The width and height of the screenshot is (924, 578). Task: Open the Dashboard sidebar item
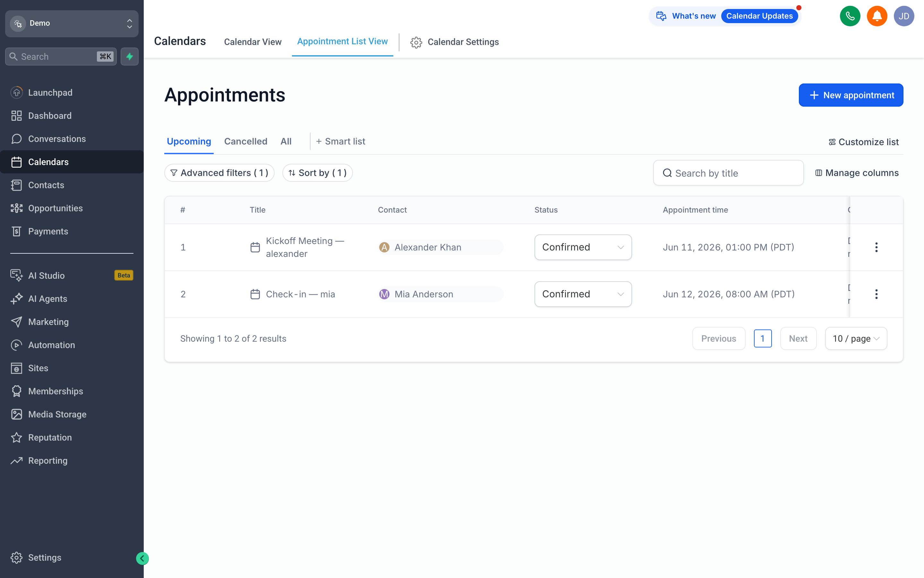tap(72, 116)
